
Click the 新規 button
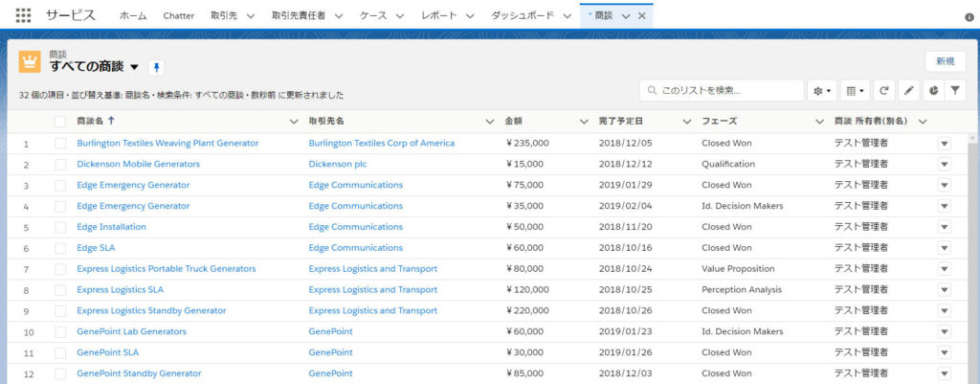[x=945, y=61]
